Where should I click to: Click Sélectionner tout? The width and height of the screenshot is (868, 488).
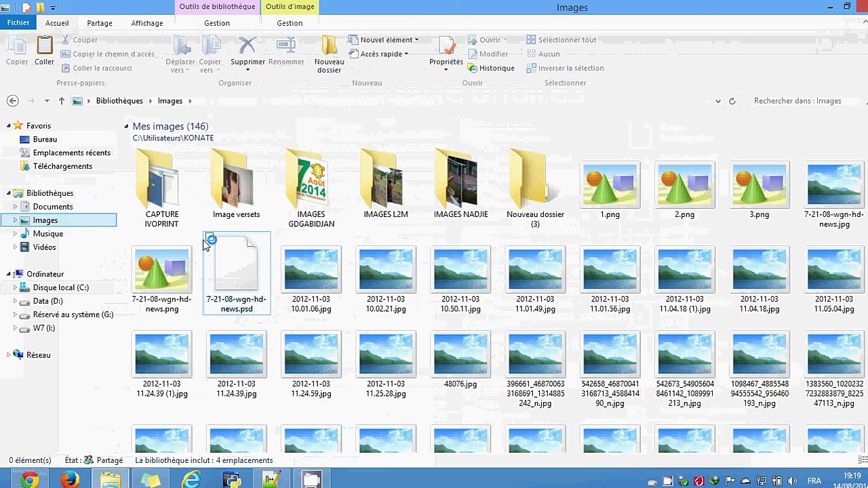(x=561, y=40)
